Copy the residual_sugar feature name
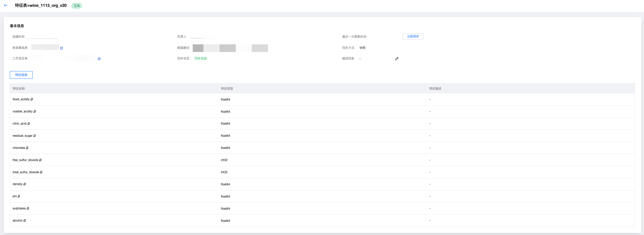The width and height of the screenshot is (644, 235). coord(35,136)
